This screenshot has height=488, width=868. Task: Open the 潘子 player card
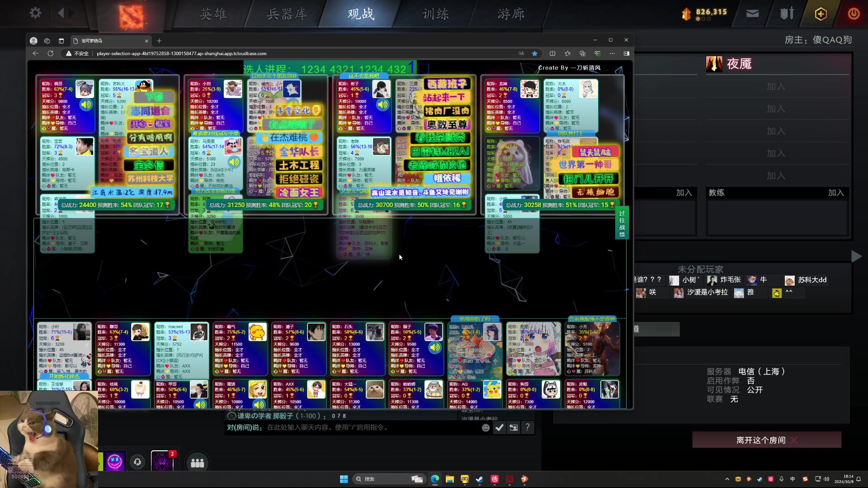[x=299, y=349]
